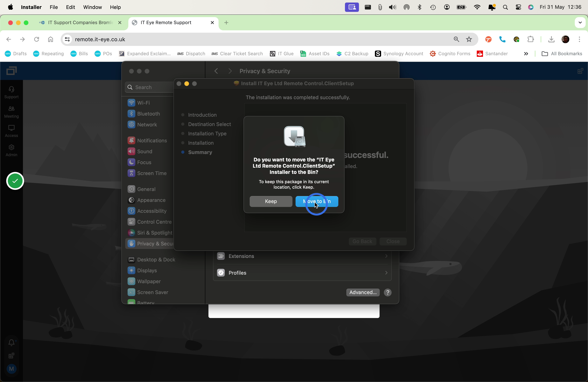Expand the Profiles row chevron

[x=386, y=272]
